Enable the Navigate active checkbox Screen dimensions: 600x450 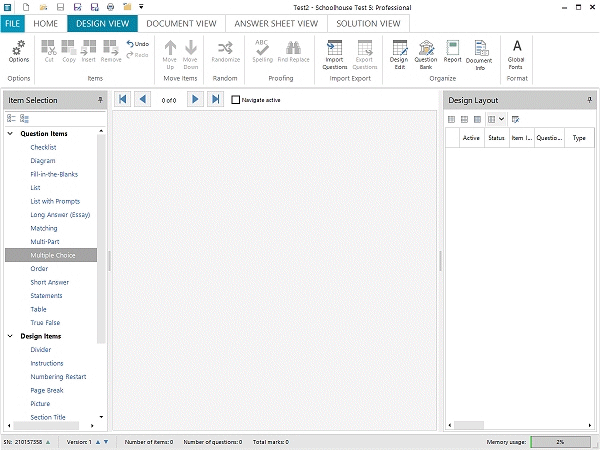(236, 100)
